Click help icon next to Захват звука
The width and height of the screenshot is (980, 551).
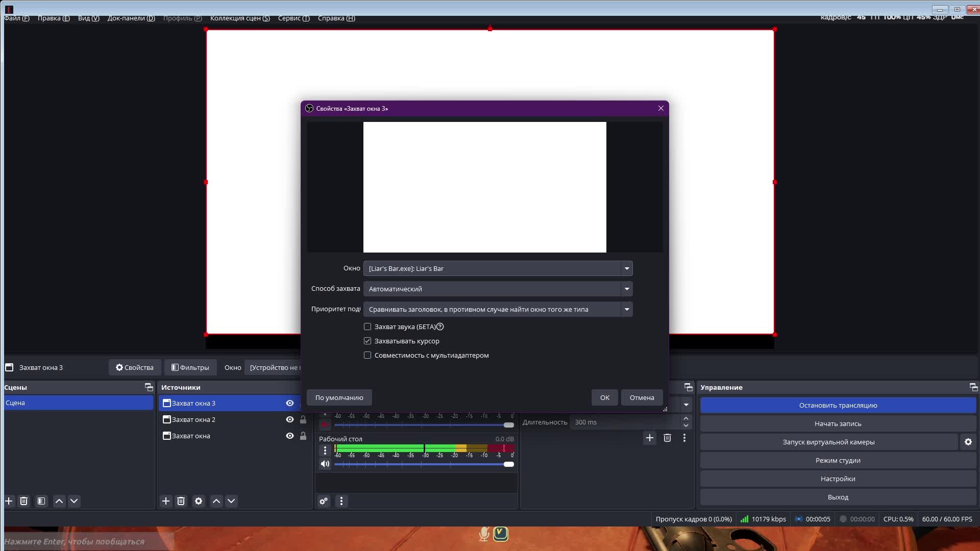click(x=440, y=327)
